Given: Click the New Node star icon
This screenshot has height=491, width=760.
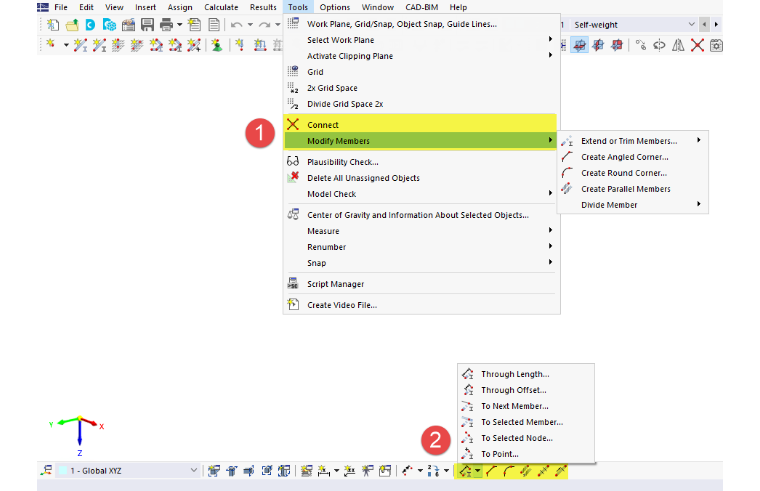Looking at the screenshot, I should 50,45.
